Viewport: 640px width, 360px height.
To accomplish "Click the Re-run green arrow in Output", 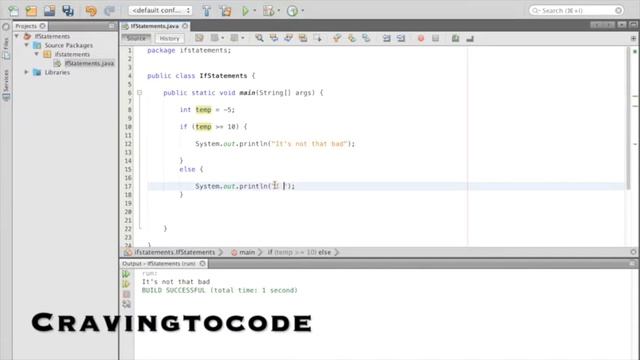I will pos(127,274).
